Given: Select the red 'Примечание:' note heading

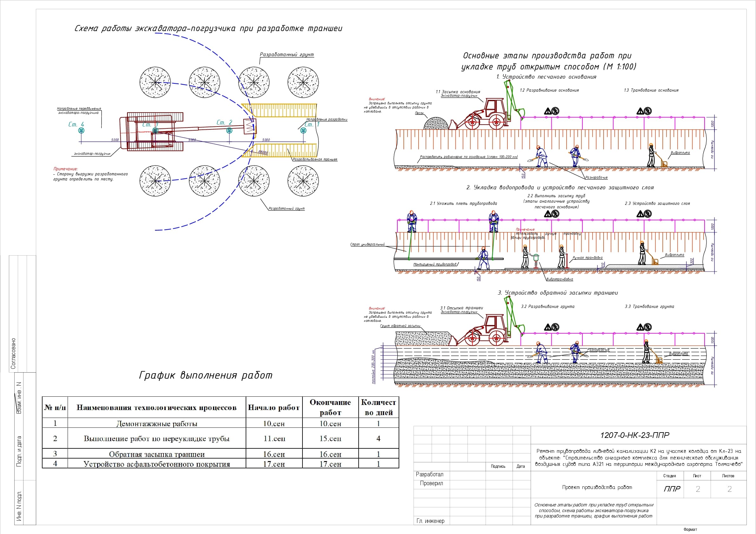Looking at the screenshot, I should [65, 169].
